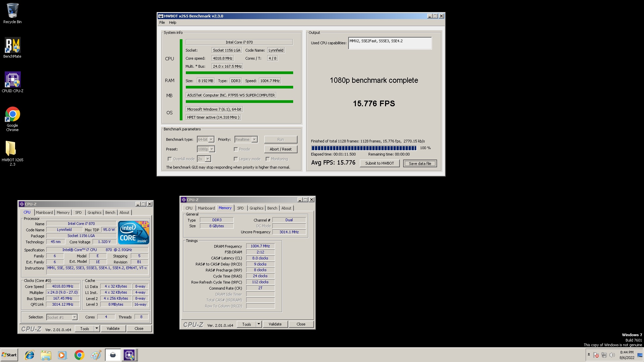Click the right CPU-Z window title icon

pyautogui.click(x=184, y=200)
